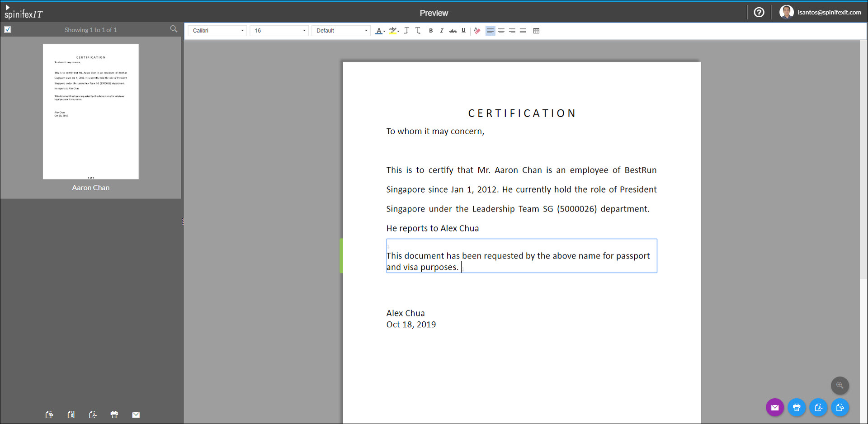Export to PDF using blue floating button

(x=818, y=407)
